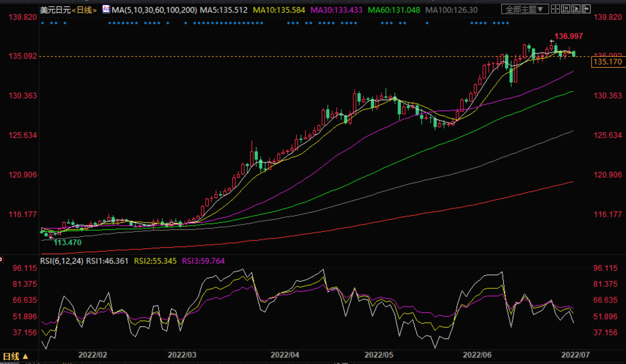This screenshot has width=626, height=364.
Task: Click the MA indicator chart icon
Action: pyautogui.click(x=106, y=9)
